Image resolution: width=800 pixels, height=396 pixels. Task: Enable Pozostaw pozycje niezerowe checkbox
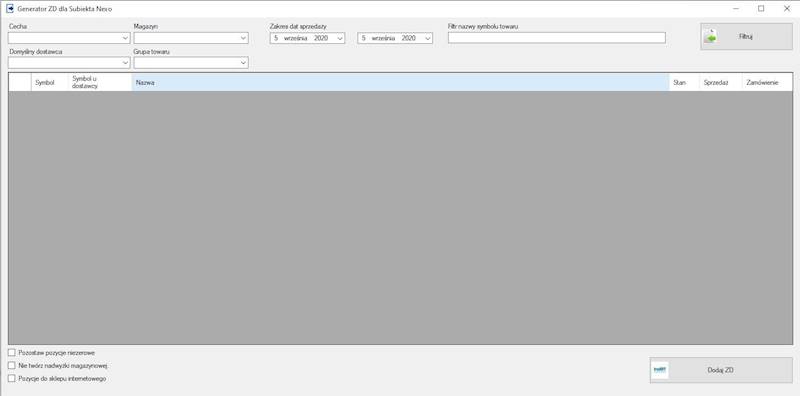[12, 353]
